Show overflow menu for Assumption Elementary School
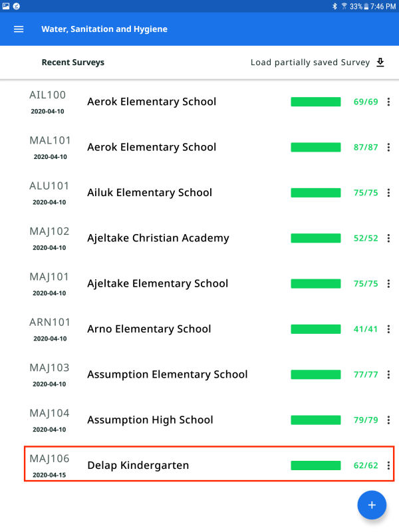Viewport: 399px width, 532px height. pyautogui.click(x=388, y=374)
